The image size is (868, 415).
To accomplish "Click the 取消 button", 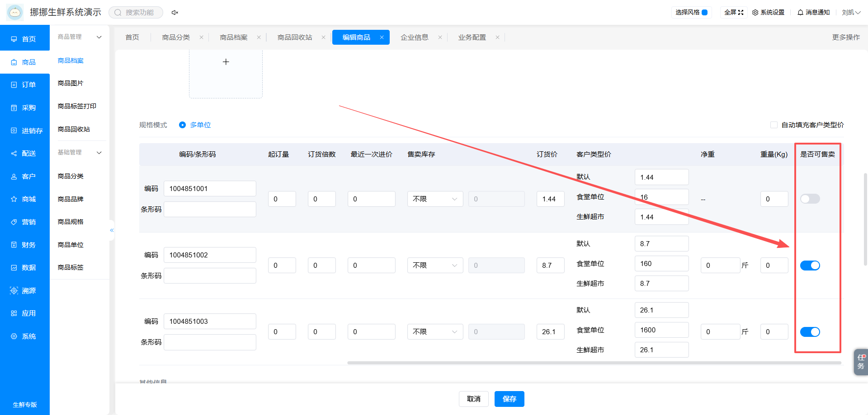I will point(474,399).
